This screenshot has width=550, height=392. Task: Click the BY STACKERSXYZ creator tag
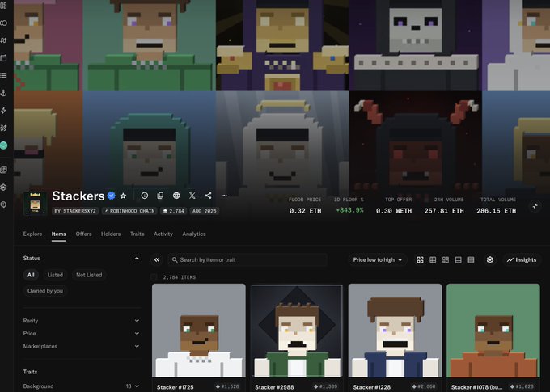point(75,211)
